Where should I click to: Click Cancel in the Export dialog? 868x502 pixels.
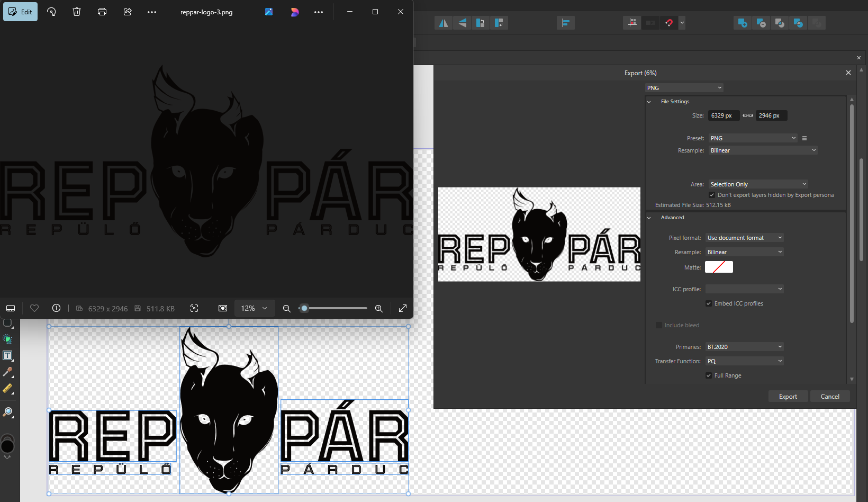pyautogui.click(x=829, y=397)
